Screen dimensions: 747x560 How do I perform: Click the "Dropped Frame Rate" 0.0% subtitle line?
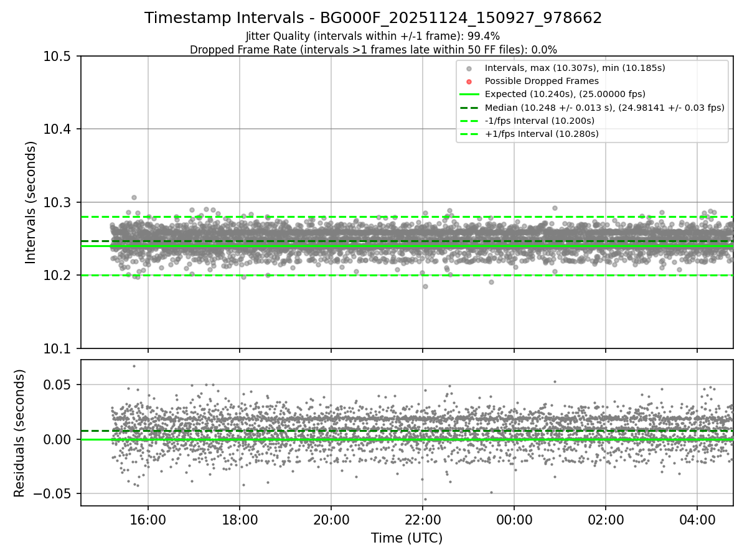point(374,49)
